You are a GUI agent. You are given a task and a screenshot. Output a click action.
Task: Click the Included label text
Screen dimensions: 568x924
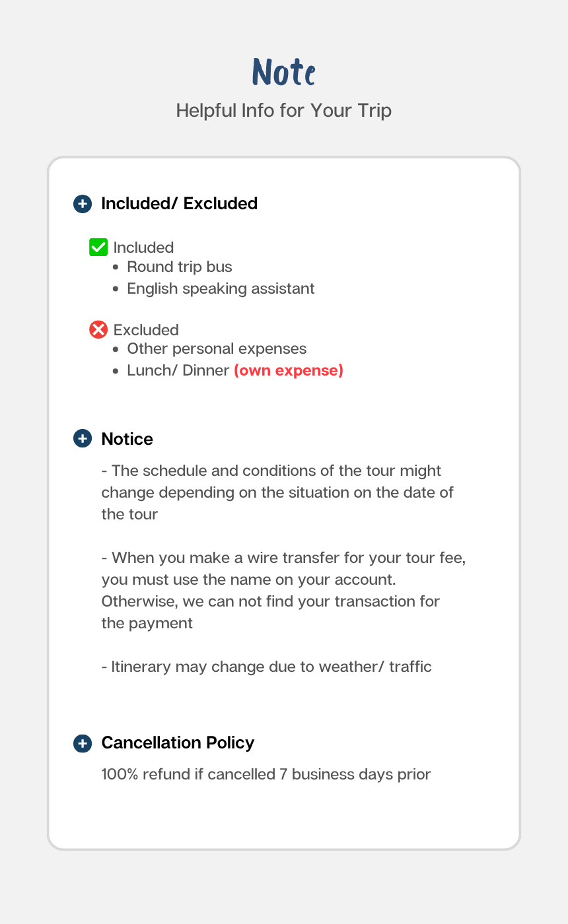coord(143,247)
